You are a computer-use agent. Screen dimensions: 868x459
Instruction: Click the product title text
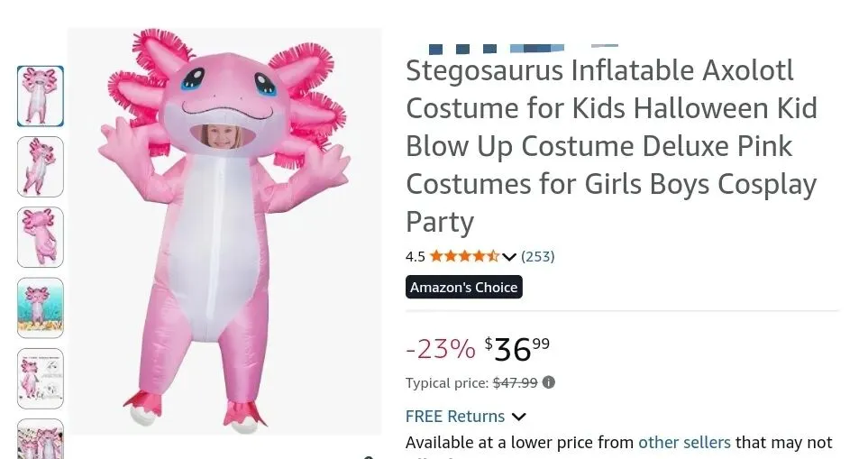click(x=611, y=145)
